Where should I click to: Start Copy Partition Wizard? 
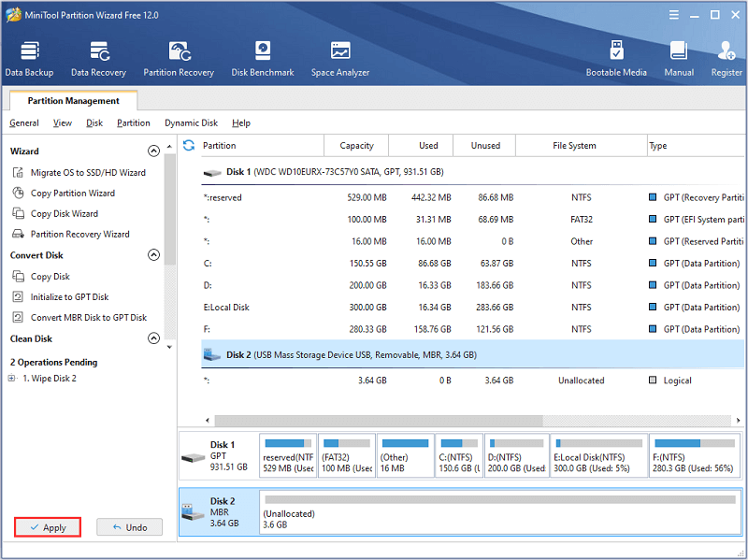pos(73,193)
